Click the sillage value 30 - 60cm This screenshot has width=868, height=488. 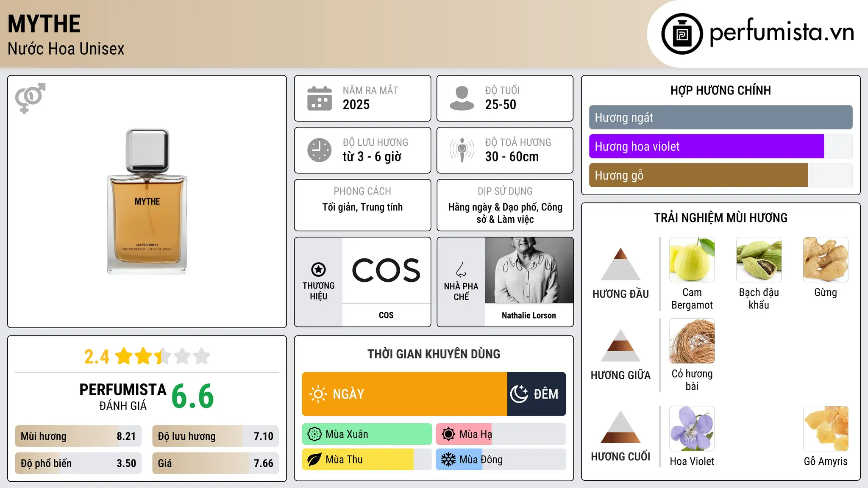(x=512, y=157)
